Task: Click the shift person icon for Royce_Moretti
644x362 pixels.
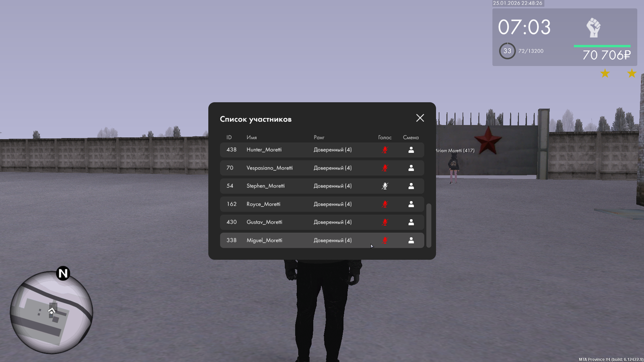Action: [x=411, y=204]
